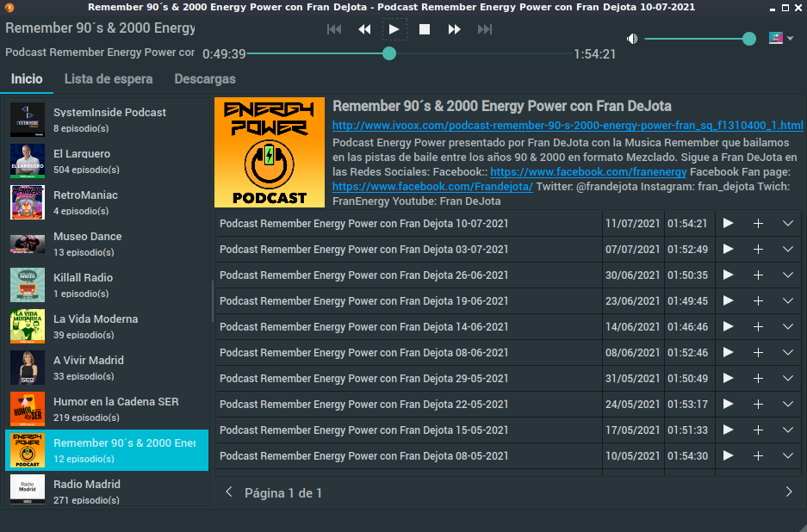807x532 pixels.
Task: Seek on the playback progress bar
Action: 410,53
